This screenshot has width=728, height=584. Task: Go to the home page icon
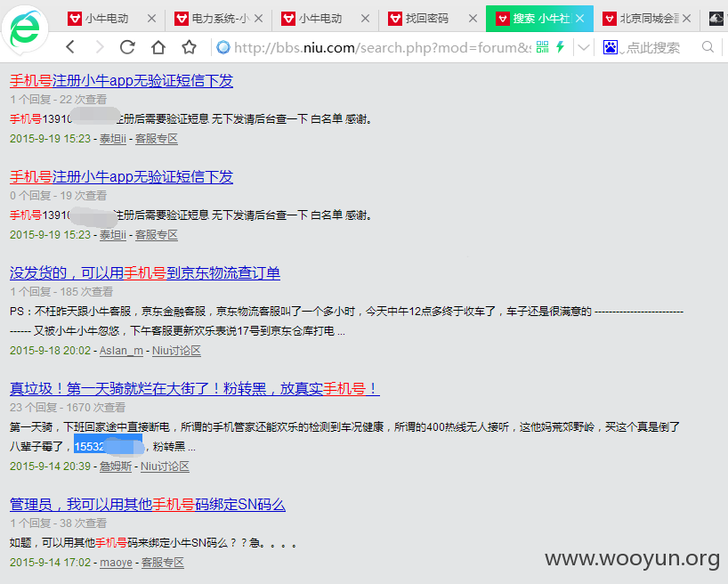(158, 47)
